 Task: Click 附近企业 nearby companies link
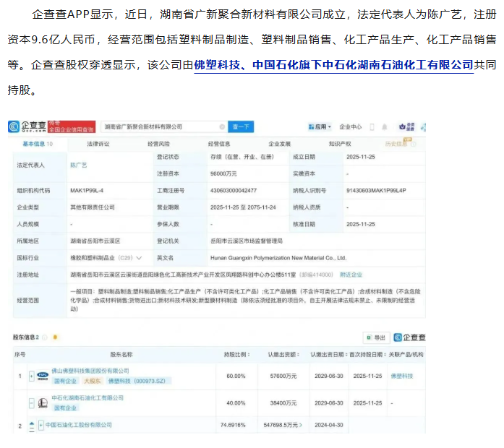351,275
